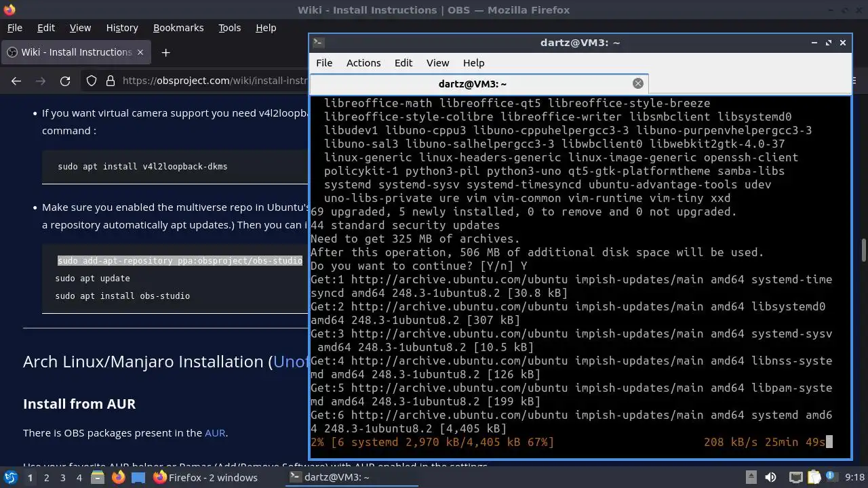Click Firefox logo in browser title bar
This screenshot has width=868, height=488.
(x=9, y=9)
